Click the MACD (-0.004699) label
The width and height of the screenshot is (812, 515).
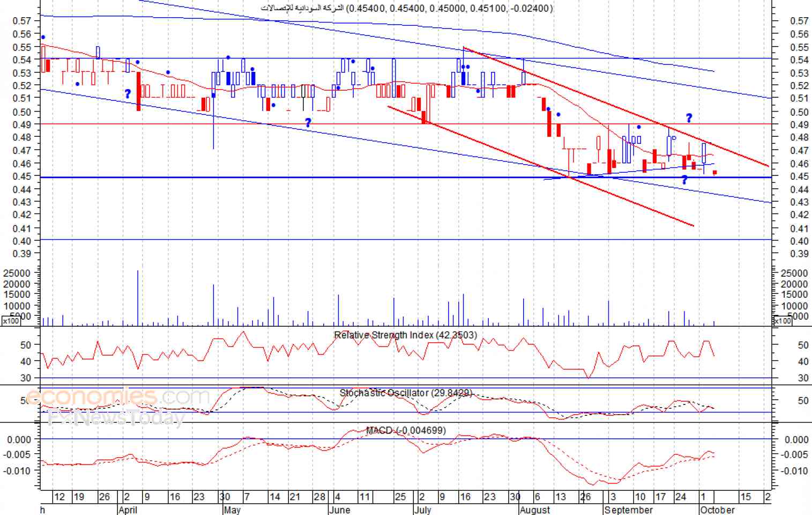(x=406, y=430)
